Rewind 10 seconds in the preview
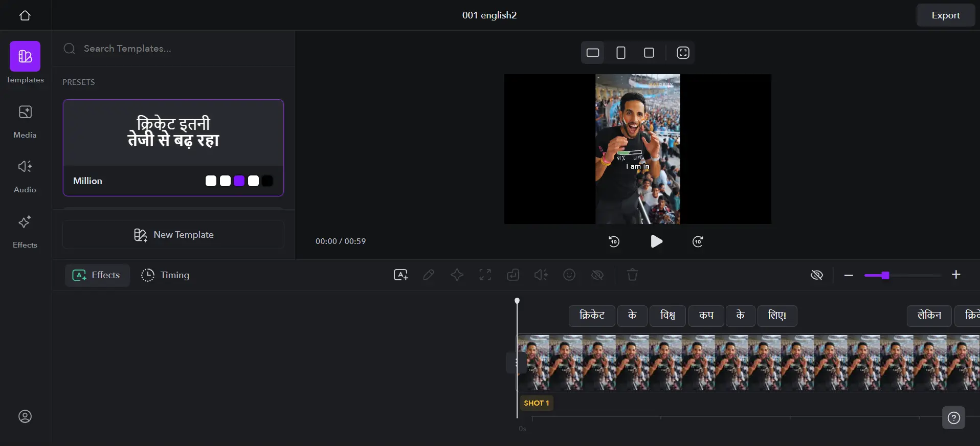 click(614, 241)
